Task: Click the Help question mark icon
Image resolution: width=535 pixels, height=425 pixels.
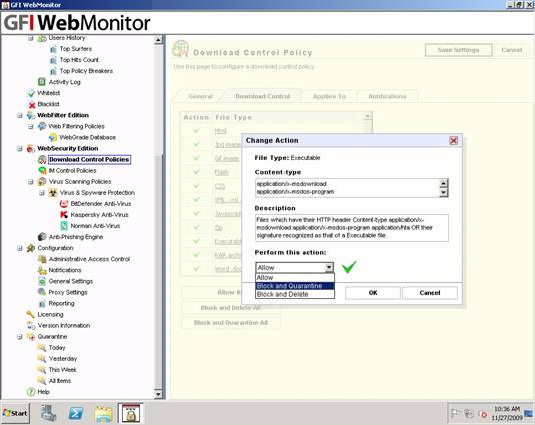Action: [x=31, y=392]
